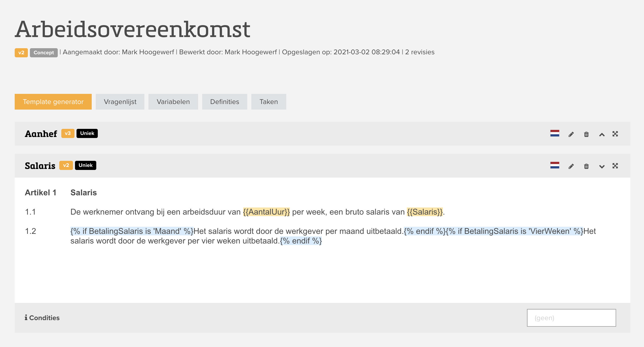The height and width of the screenshot is (347, 644).
Task: Click clause number 1.1
Action: pos(30,212)
